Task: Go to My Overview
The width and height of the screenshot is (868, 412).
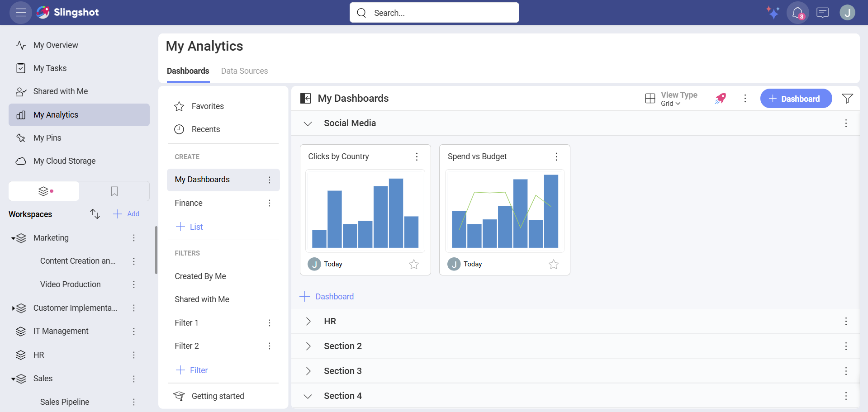Action: pos(79,45)
